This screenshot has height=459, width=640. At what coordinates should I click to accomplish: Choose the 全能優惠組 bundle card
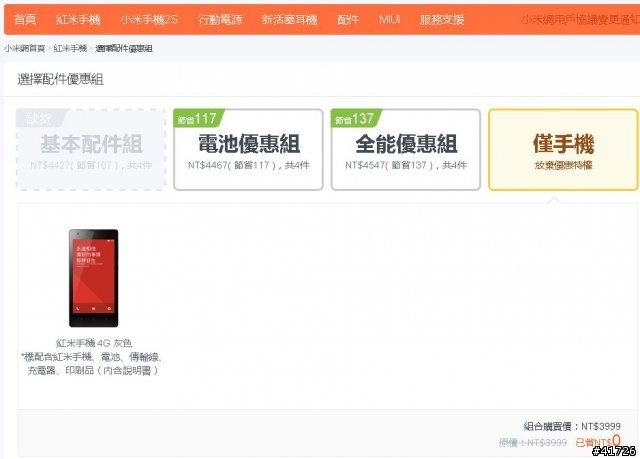click(406, 149)
